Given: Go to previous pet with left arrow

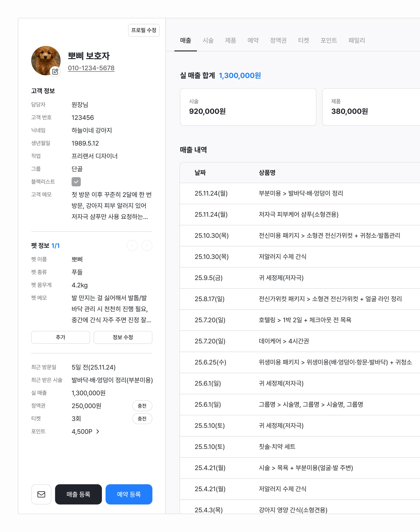Looking at the screenshot, I should click(132, 245).
